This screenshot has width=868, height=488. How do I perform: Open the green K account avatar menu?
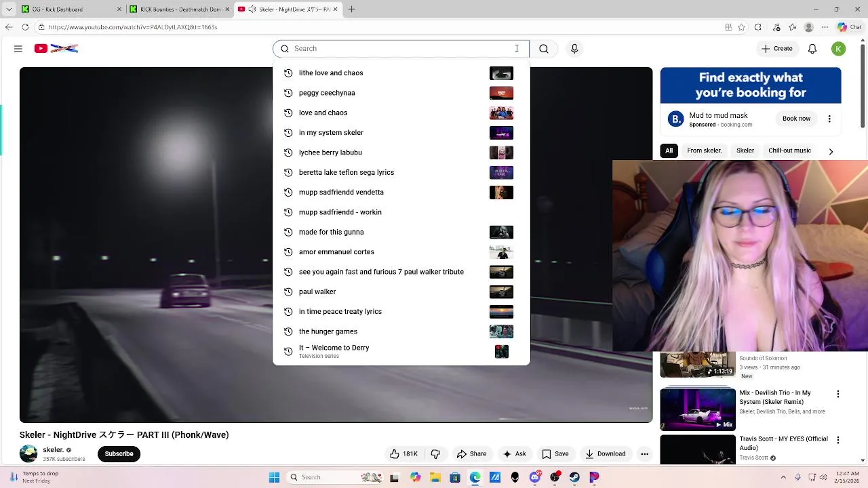pyautogui.click(x=839, y=48)
